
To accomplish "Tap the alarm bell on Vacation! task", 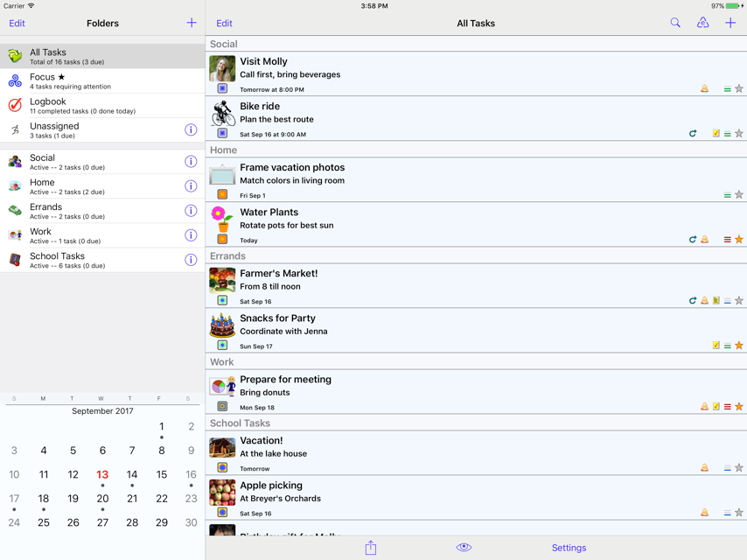I will (x=705, y=468).
